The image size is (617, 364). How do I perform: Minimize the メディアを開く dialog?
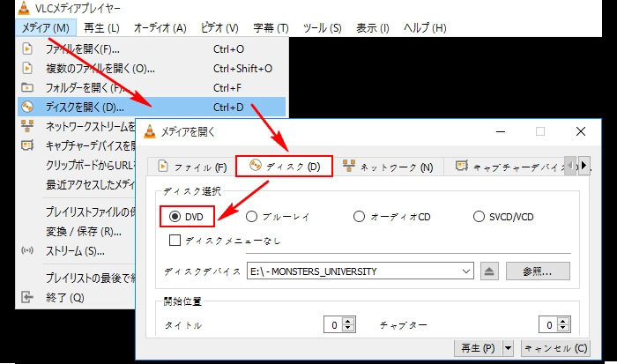[x=501, y=131]
